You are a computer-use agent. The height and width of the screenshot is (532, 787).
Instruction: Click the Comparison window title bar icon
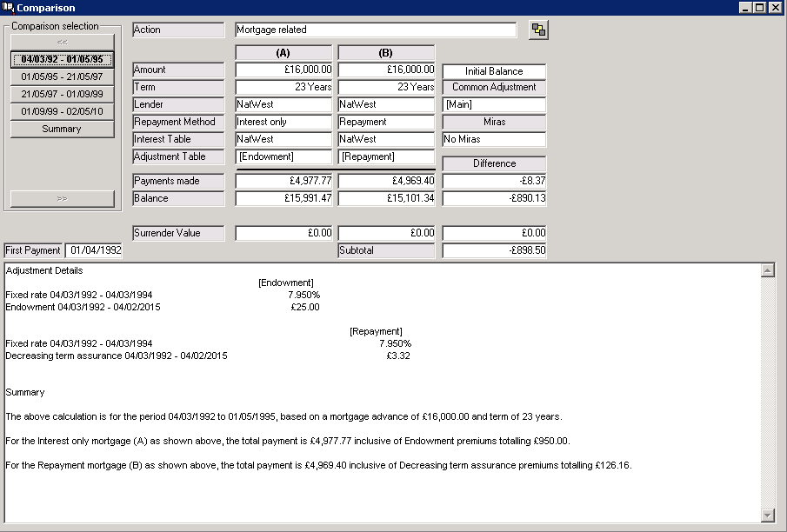(8, 8)
